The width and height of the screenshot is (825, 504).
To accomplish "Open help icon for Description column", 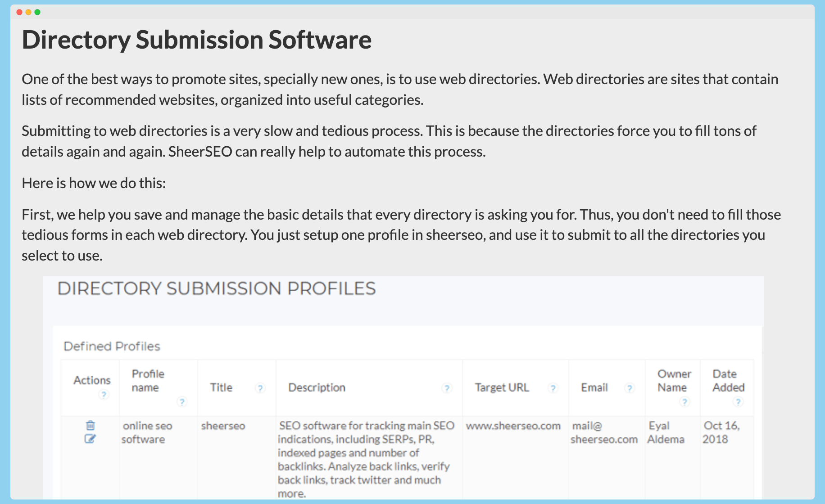I will tap(447, 388).
